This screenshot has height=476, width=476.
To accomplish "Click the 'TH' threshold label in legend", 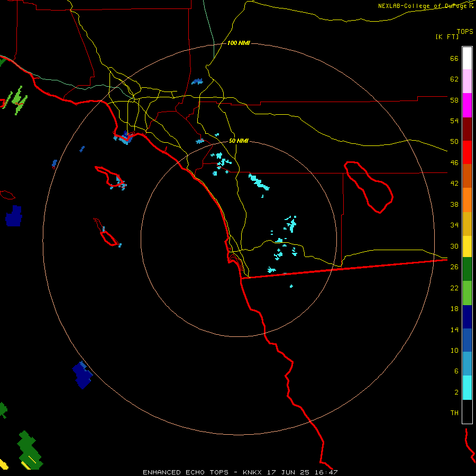I will click(454, 413).
